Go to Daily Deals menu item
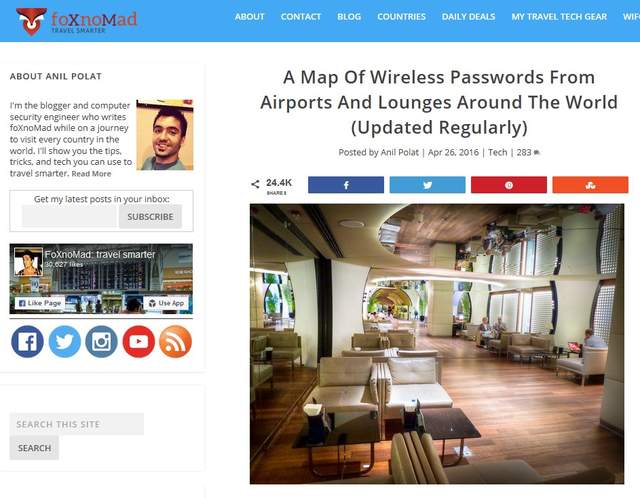Viewport: 640px width, 498px height. pos(468,17)
